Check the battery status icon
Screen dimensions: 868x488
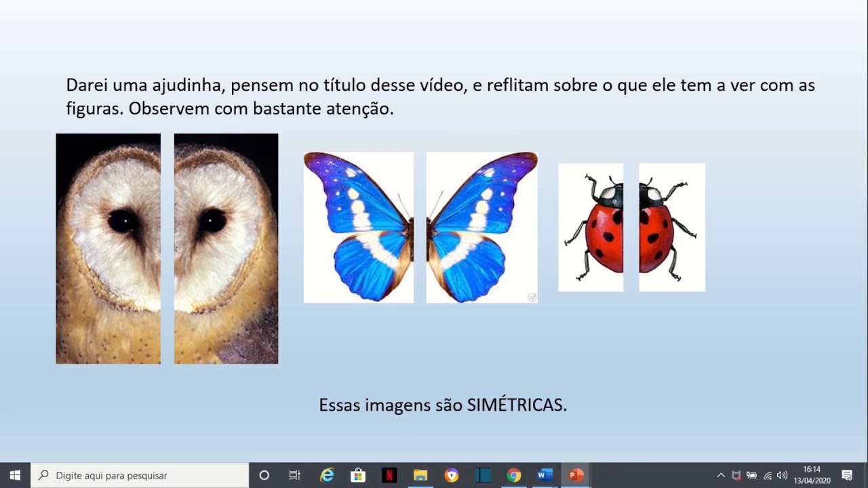click(x=751, y=475)
